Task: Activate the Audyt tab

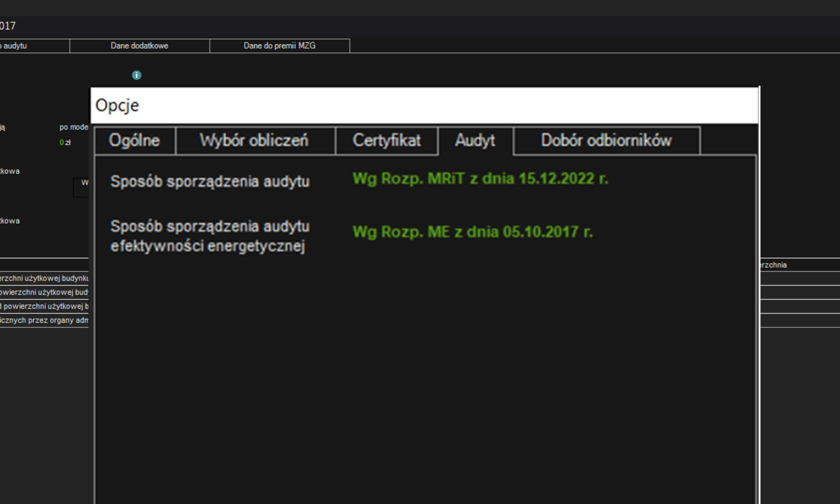Action: [475, 141]
